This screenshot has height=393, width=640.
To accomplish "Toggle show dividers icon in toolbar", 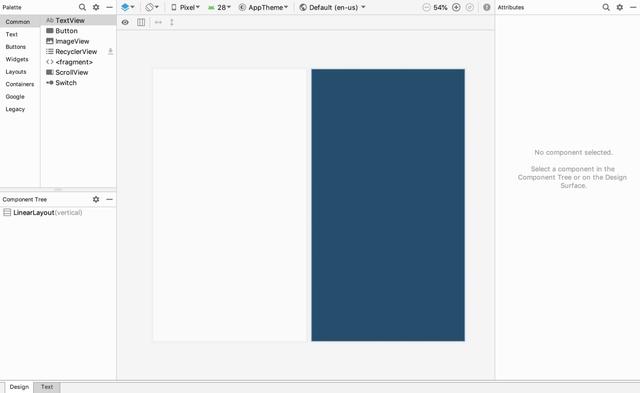I will pos(141,22).
